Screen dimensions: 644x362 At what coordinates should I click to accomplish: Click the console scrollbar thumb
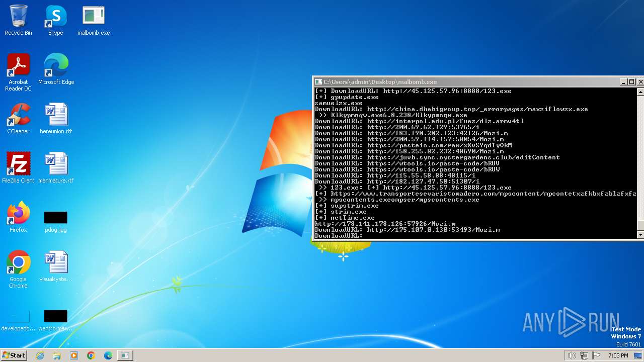tap(640, 225)
